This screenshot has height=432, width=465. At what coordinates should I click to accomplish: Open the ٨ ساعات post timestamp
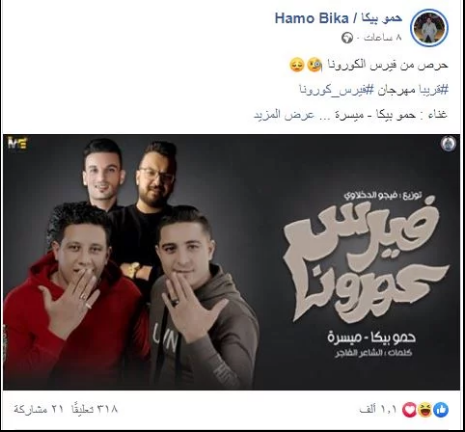383,38
